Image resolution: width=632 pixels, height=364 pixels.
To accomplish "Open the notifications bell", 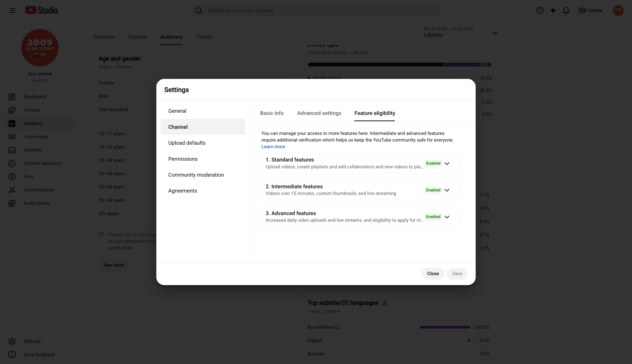I will (x=566, y=11).
